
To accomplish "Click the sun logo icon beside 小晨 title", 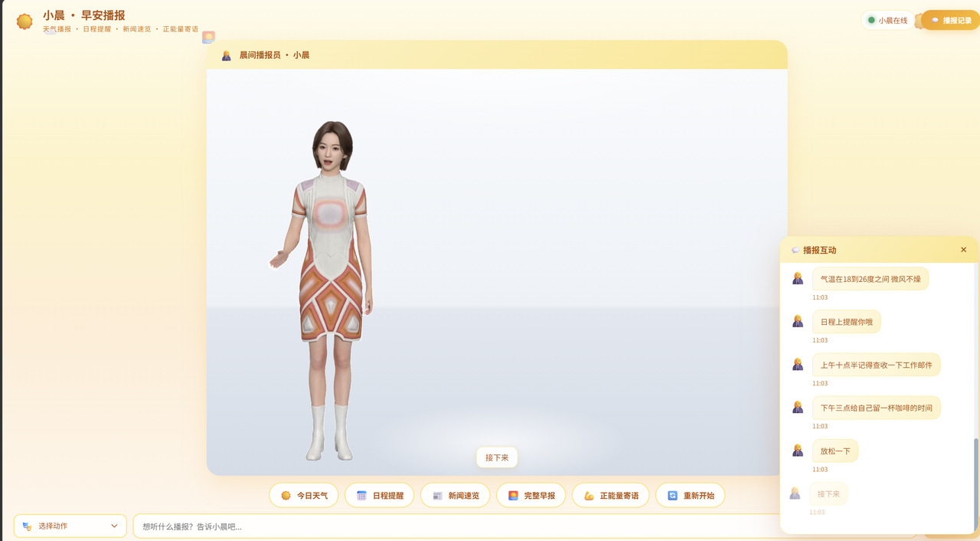I will [x=24, y=21].
